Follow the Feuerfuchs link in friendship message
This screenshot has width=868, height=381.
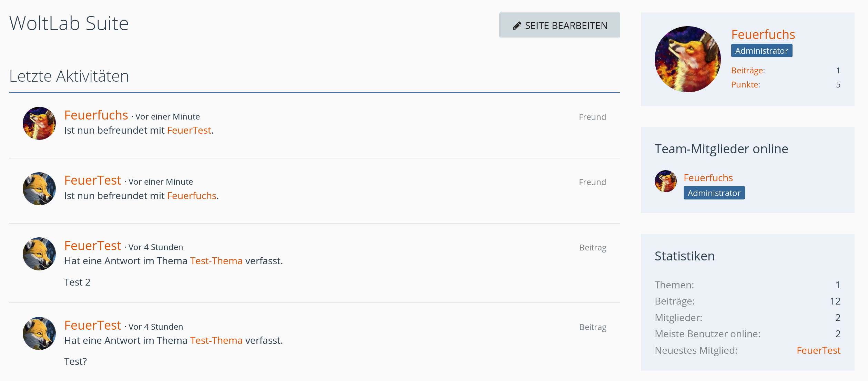(192, 196)
